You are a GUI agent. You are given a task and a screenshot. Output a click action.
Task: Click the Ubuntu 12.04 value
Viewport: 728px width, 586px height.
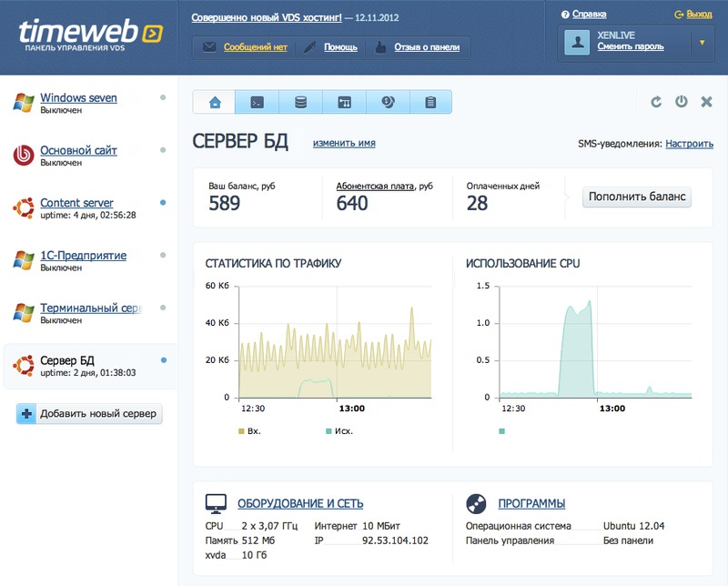pos(633,526)
